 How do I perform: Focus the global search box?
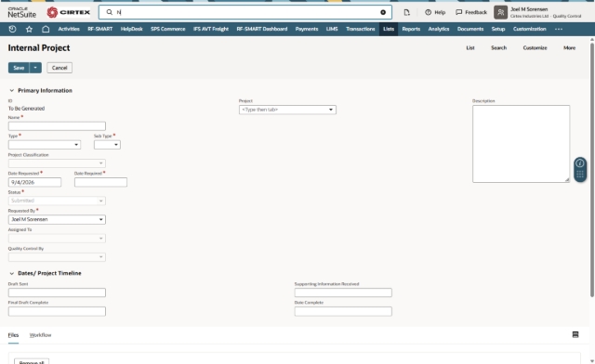click(x=245, y=12)
